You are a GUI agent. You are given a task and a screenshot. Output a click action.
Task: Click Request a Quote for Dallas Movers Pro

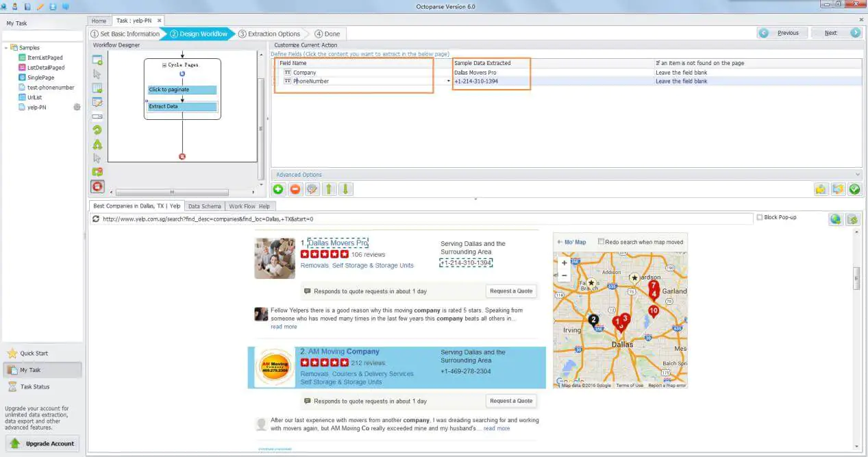pos(511,291)
